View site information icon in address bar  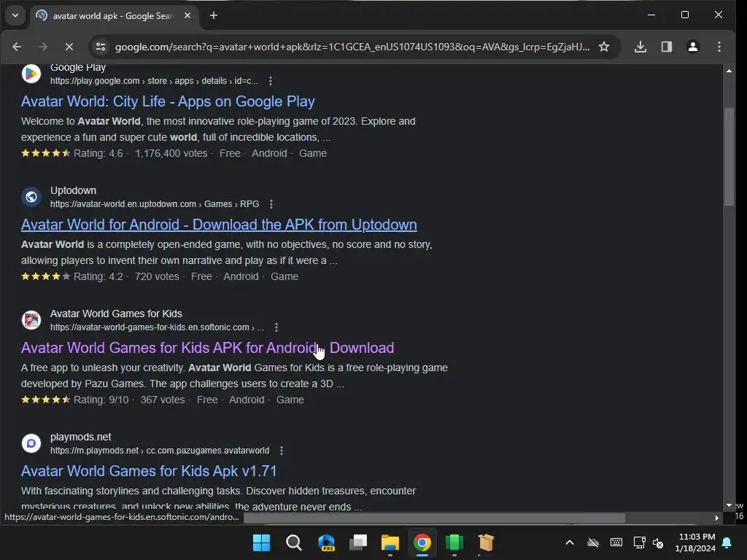coord(101,47)
